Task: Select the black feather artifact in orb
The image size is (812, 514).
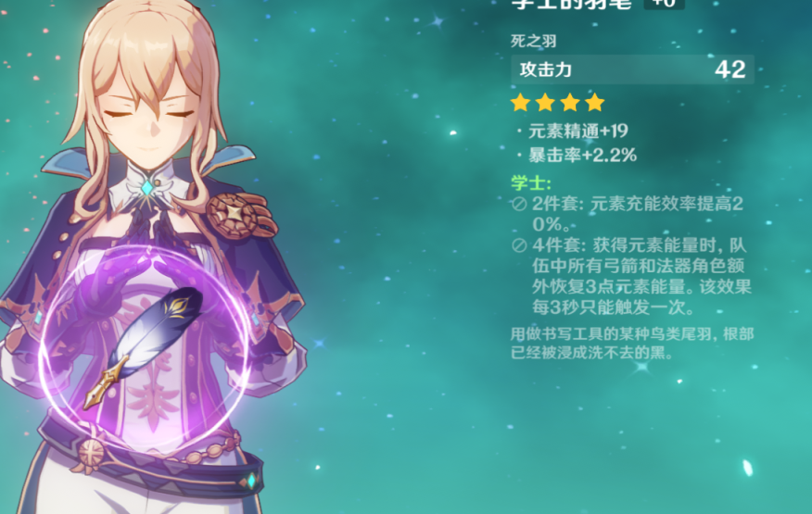Action: (144, 346)
